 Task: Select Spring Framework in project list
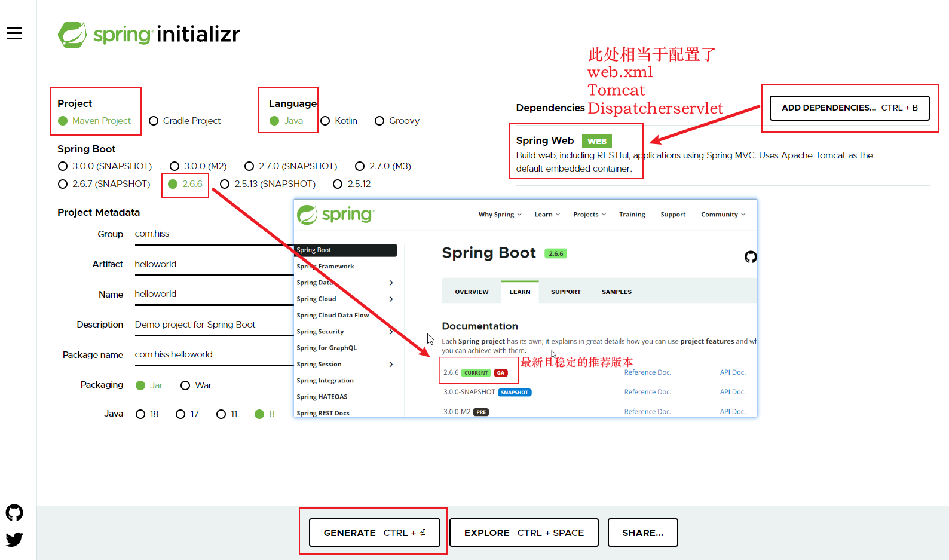click(x=325, y=267)
